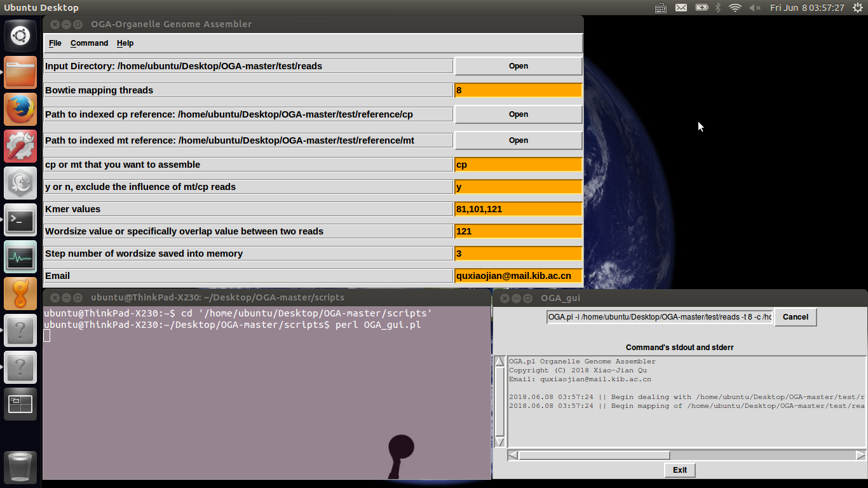868x488 pixels.
Task: Click the 'Bowtie mapping threads' label
Action: (248, 90)
